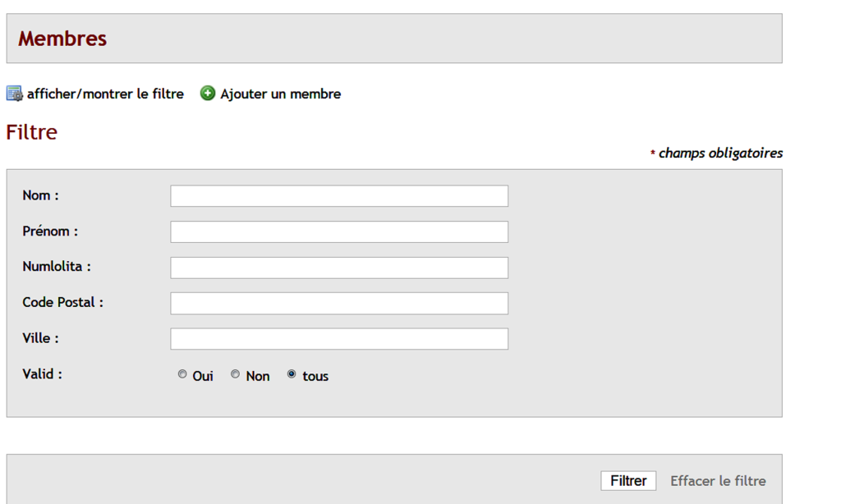The height and width of the screenshot is (504, 841).
Task: Open Ajouter un membre link
Action: [x=281, y=94]
